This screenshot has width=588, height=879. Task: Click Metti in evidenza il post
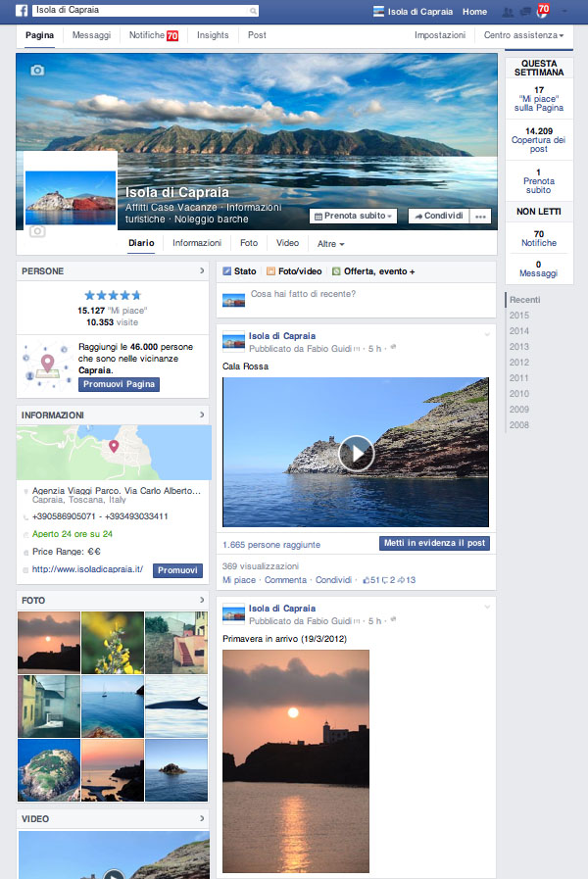[434, 543]
